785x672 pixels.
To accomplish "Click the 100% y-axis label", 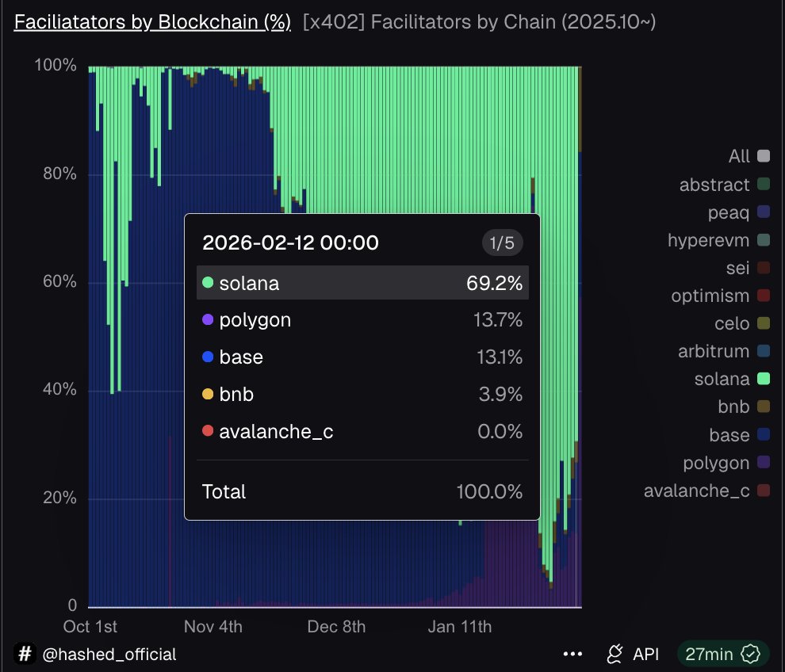I will pyautogui.click(x=55, y=65).
